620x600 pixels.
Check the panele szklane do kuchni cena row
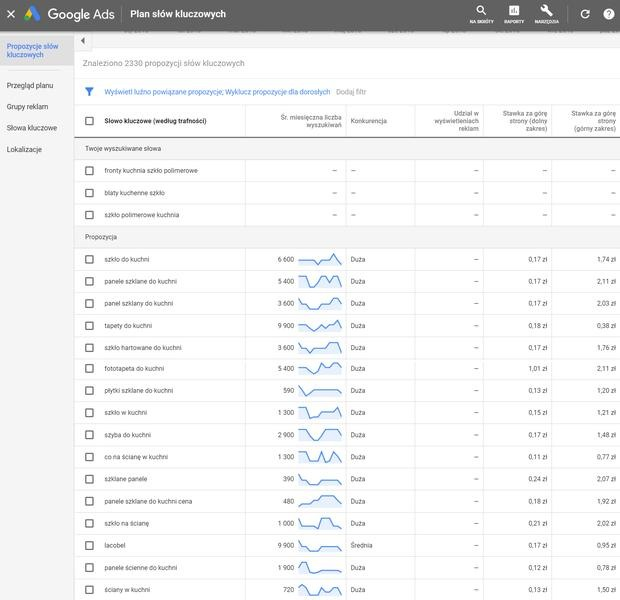89,502
